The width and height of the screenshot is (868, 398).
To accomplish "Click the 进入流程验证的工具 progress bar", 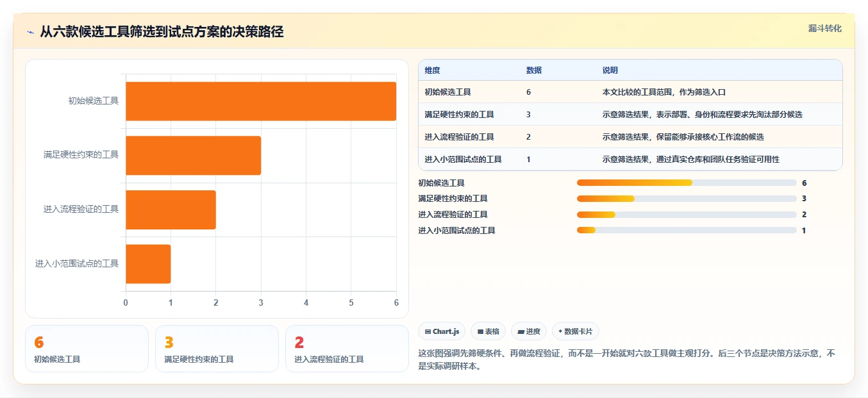I will [687, 215].
